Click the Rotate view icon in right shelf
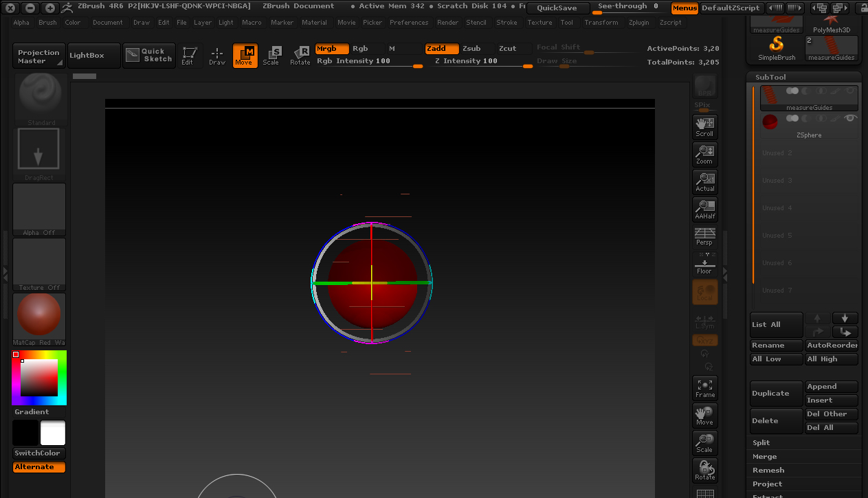The image size is (868, 498). point(704,471)
